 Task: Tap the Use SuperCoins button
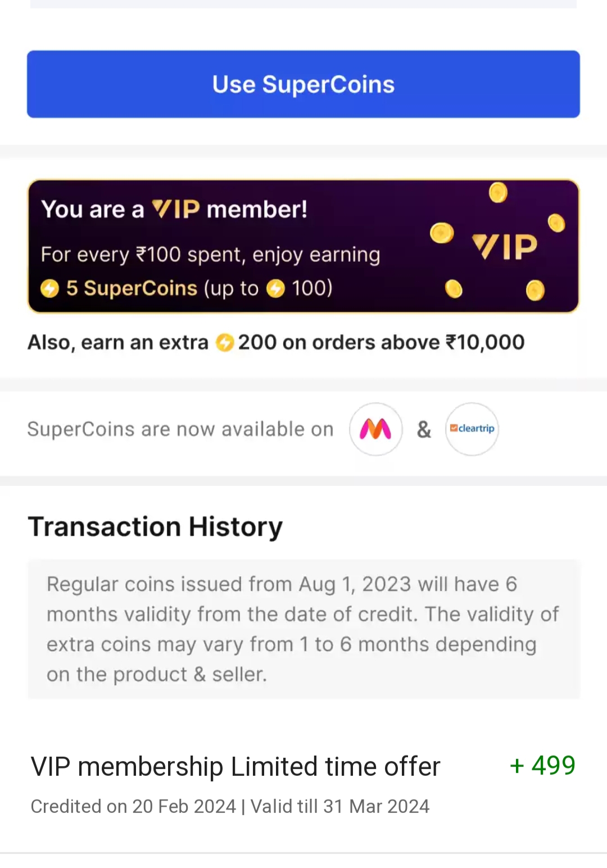(303, 84)
